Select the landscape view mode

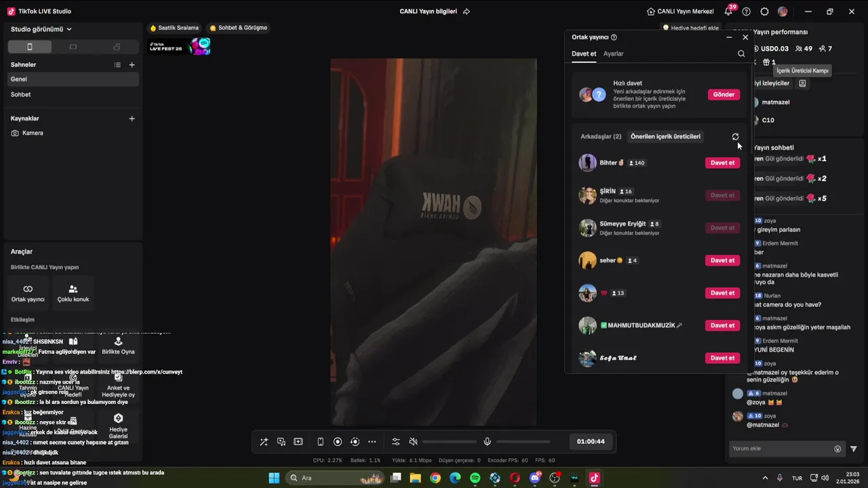(73, 47)
